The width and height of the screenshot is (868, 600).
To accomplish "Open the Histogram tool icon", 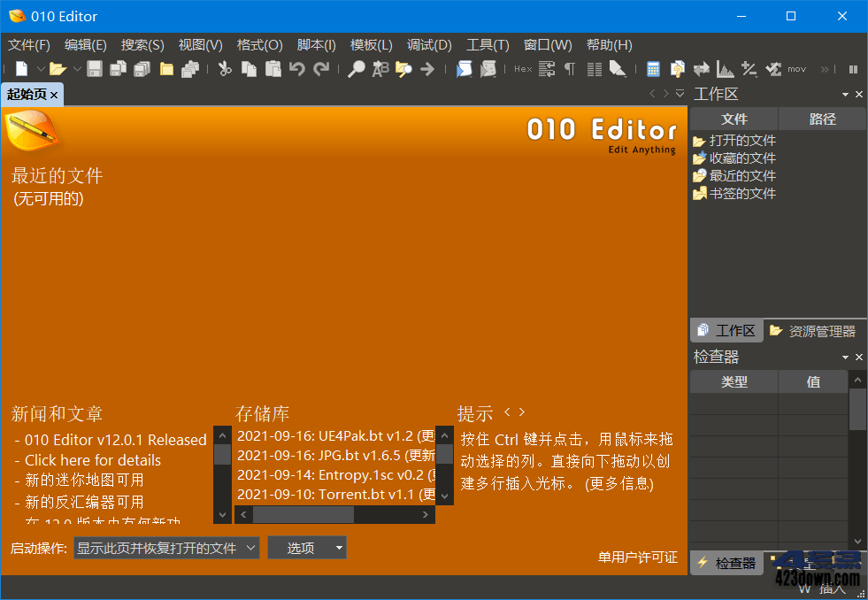I will (725, 68).
